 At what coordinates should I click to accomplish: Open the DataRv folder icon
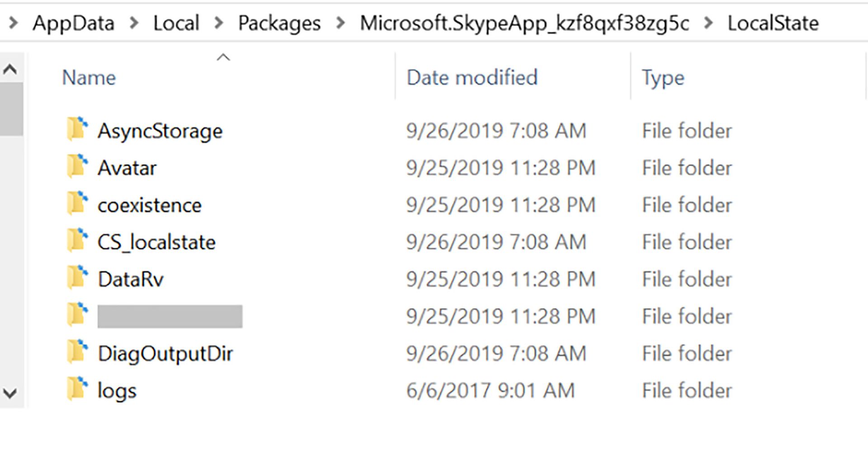[78, 278]
